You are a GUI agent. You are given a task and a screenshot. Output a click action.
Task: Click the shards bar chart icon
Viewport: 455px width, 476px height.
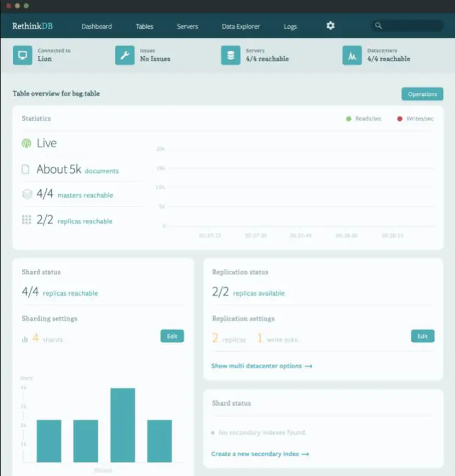point(25,339)
